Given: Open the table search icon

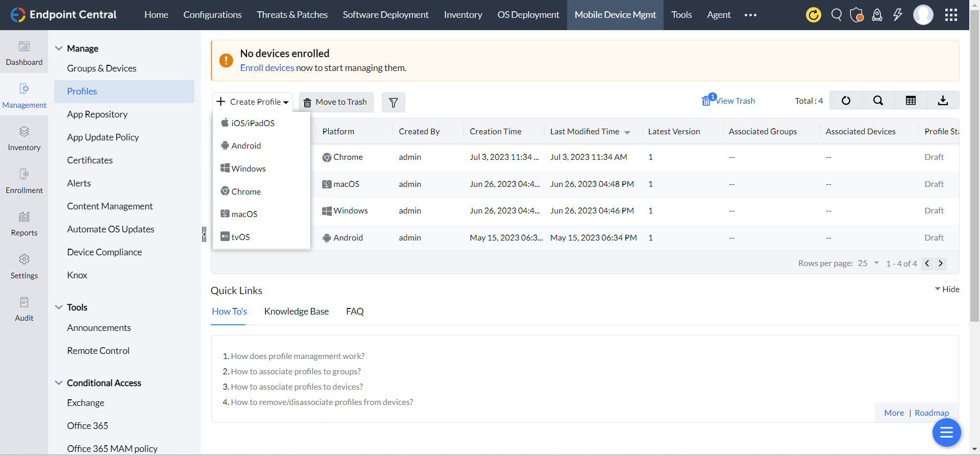Looking at the screenshot, I should tap(878, 101).
